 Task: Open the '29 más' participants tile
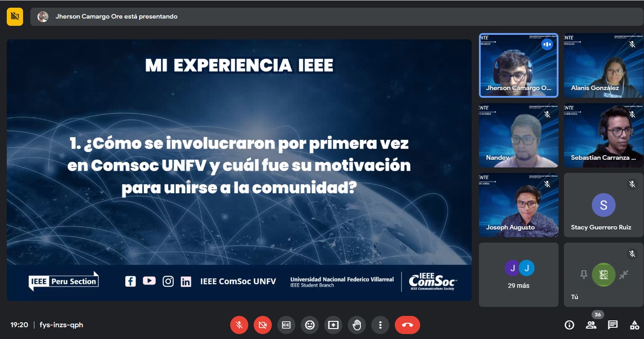(519, 275)
